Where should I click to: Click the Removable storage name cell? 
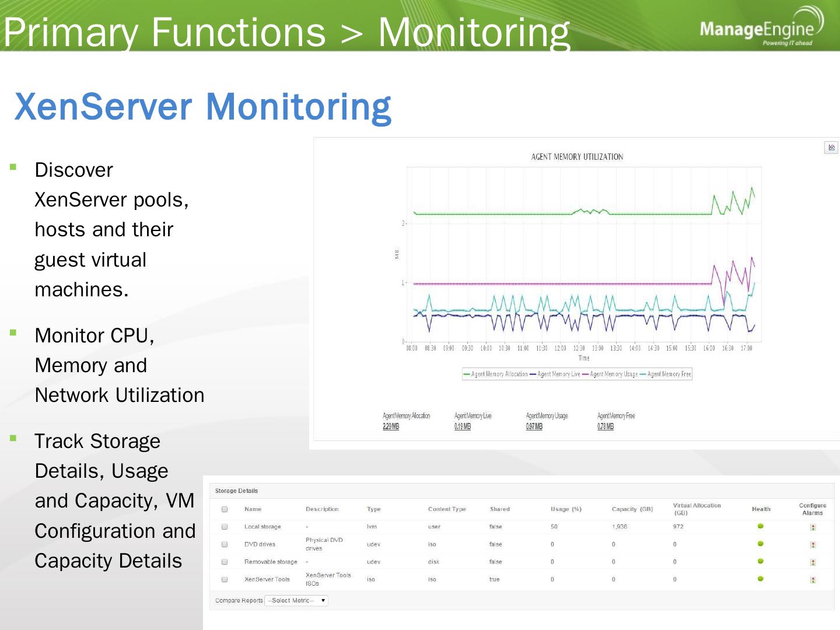[x=271, y=562]
